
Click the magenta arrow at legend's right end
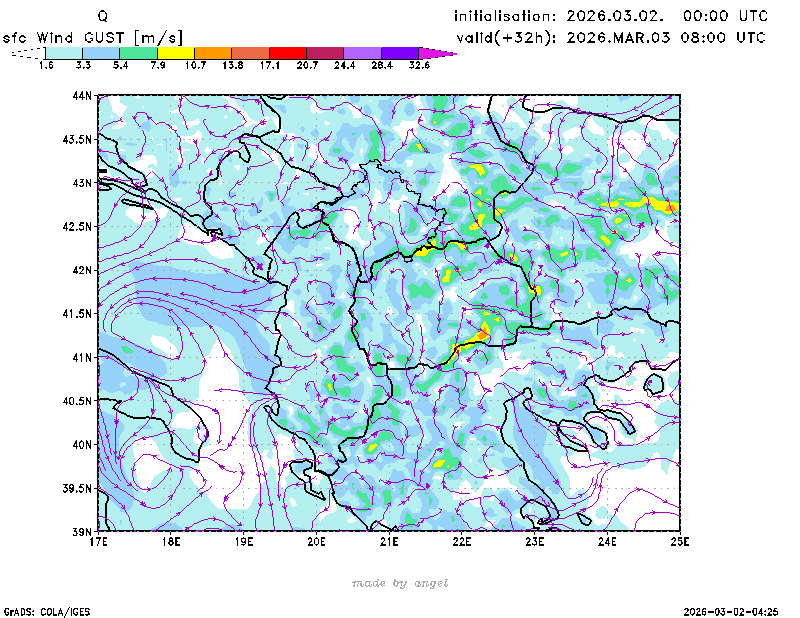tap(437, 52)
